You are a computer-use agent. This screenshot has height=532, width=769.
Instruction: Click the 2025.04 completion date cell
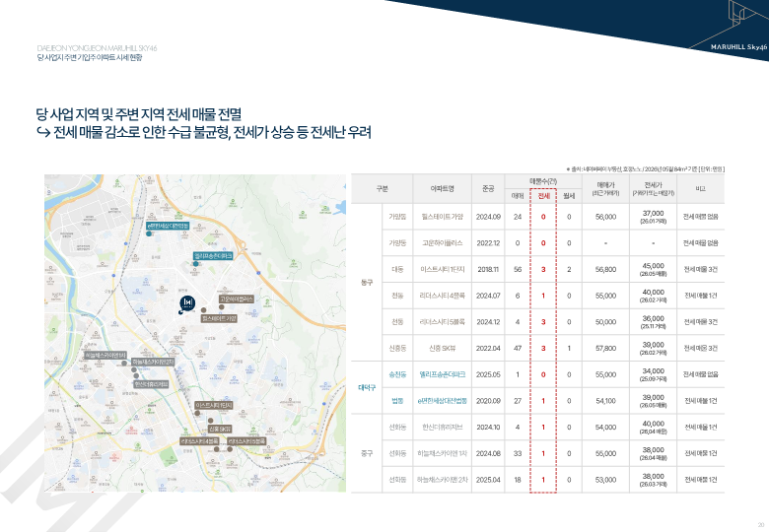coord(488,480)
